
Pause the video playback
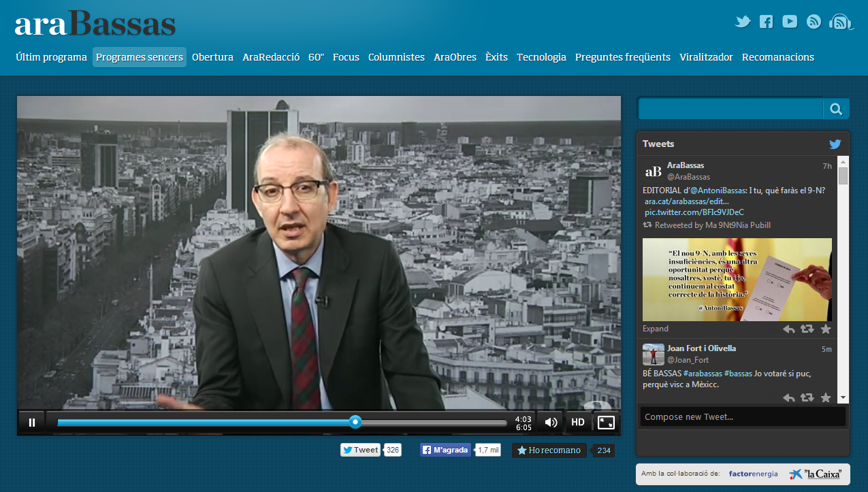31,423
